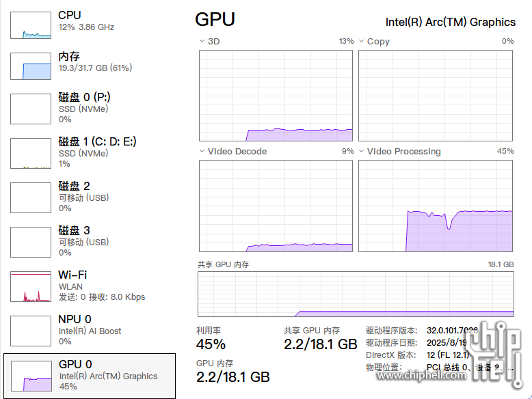Image resolution: width=532 pixels, height=399 pixels.
Task: Open the Wi-Fi WLAN activity graph
Action: [x=31, y=286]
